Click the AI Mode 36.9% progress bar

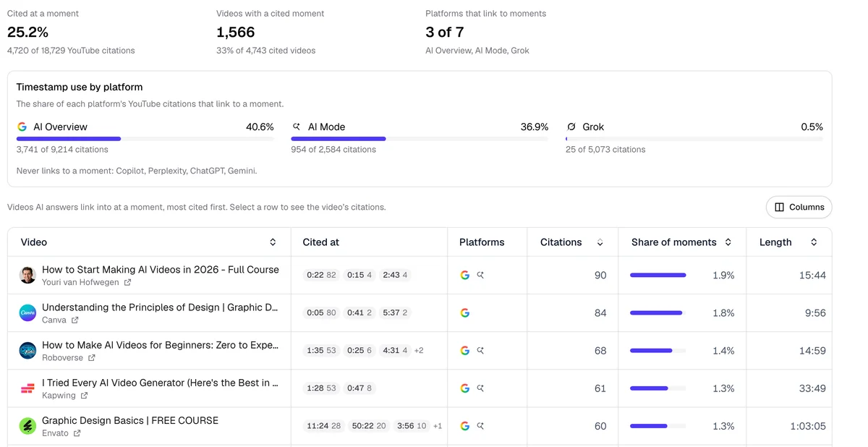420,139
